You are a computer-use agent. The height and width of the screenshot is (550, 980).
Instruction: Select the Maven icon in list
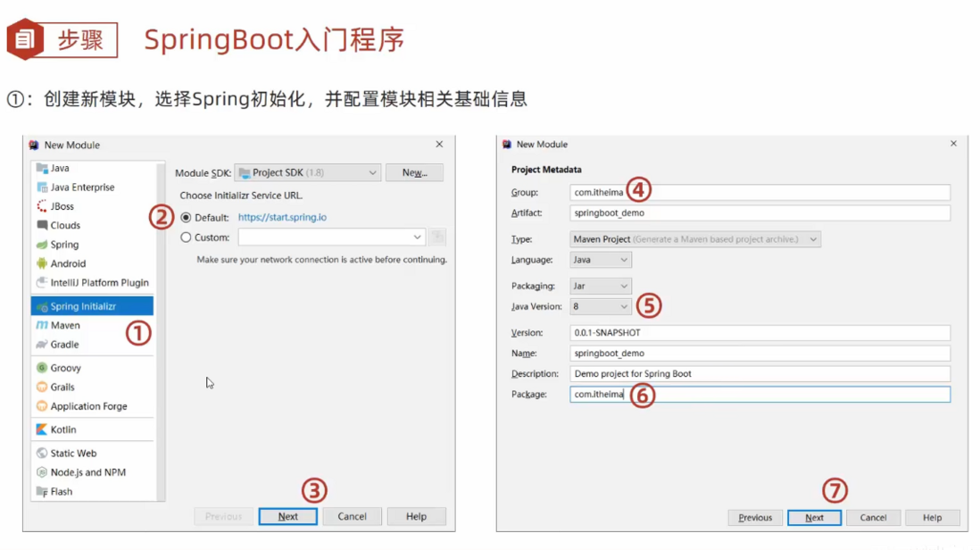coord(42,325)
